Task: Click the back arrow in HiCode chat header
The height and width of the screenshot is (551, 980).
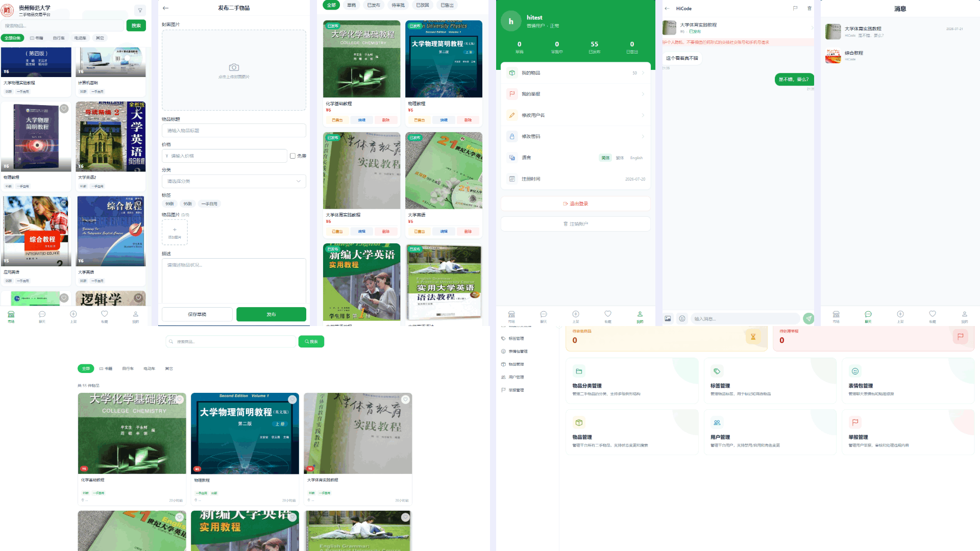Action: tap(667, 9)
